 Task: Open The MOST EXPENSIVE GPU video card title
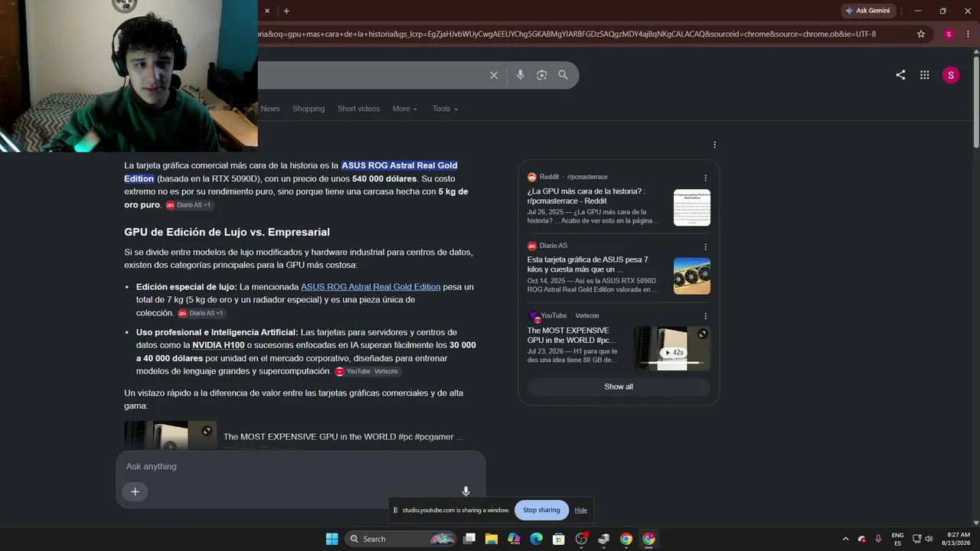pyautogui.click(x=571, y=335)
